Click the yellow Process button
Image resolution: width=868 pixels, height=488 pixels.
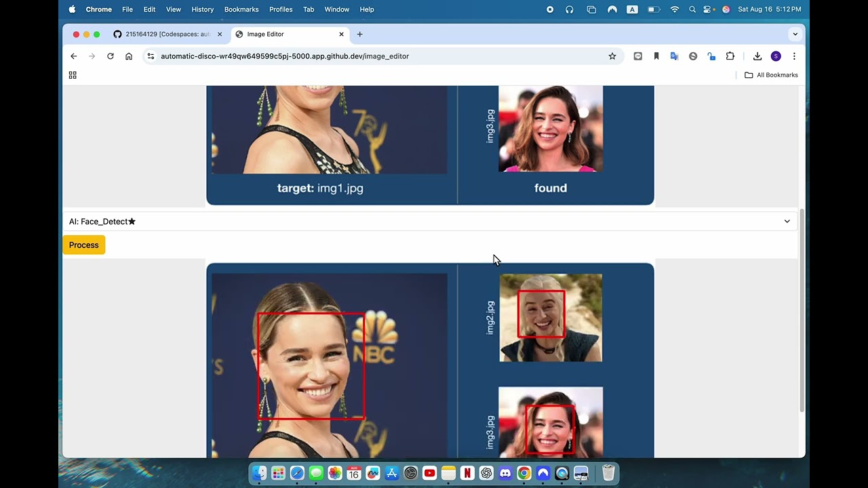click(84, 245)
